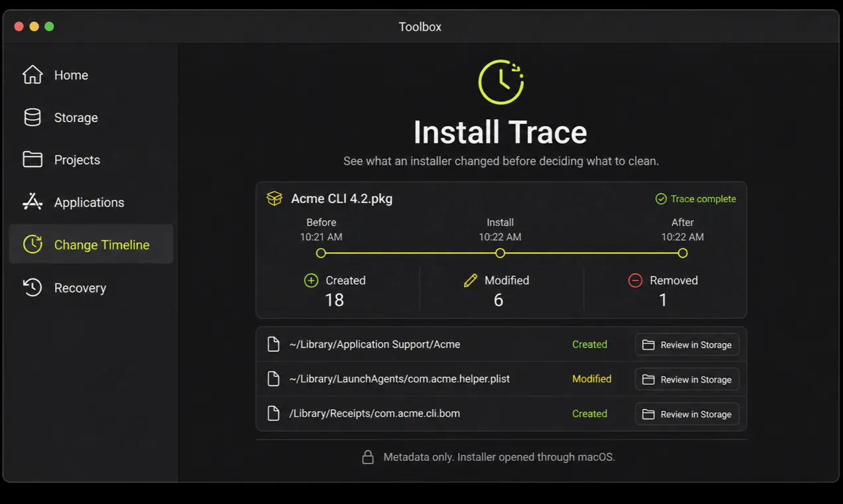Open Projects in the sidebar

click(92, 160)
